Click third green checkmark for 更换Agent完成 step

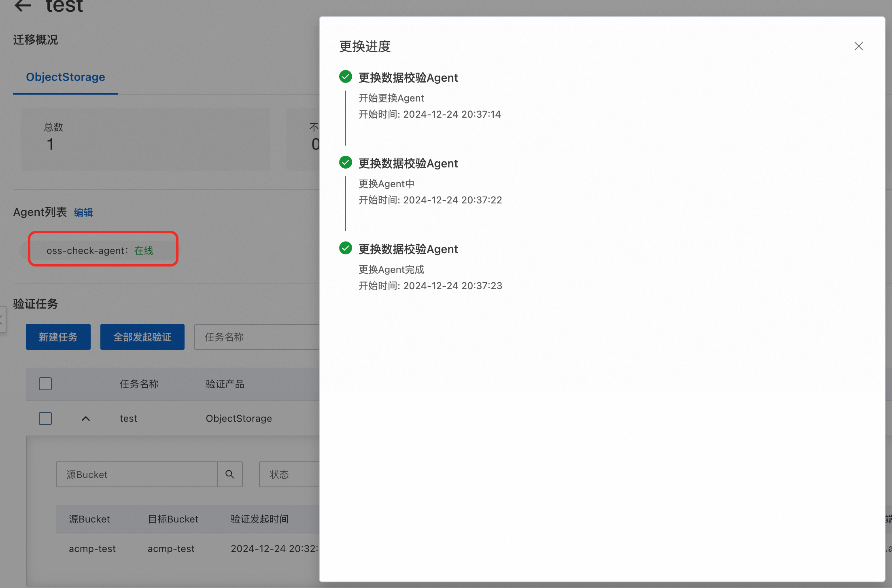(345, 248)
